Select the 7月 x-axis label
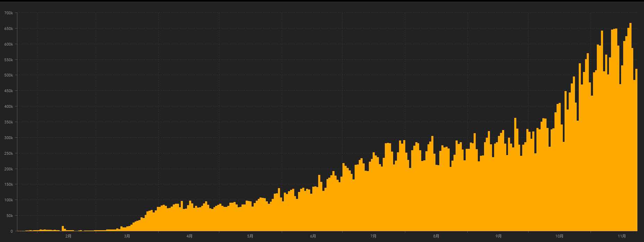This screenshot has width=644, height=242. [x=373, y=236]
